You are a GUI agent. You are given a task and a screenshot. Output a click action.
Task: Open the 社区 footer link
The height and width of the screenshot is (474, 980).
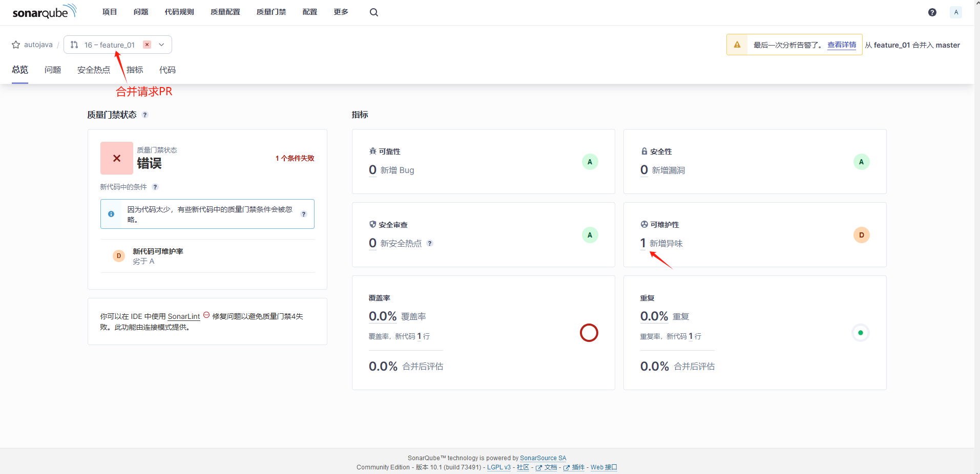[523, 467]
